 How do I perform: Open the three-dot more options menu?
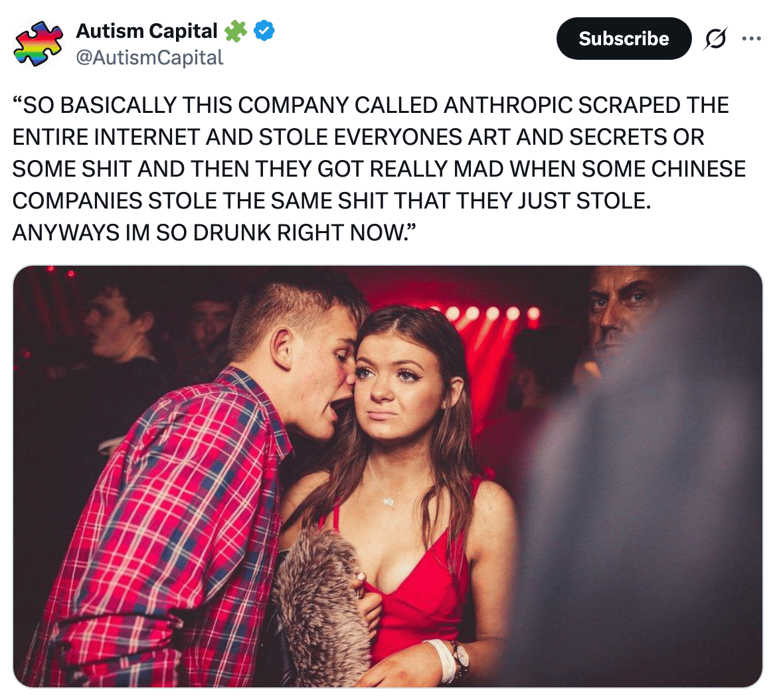coord(751,39)
